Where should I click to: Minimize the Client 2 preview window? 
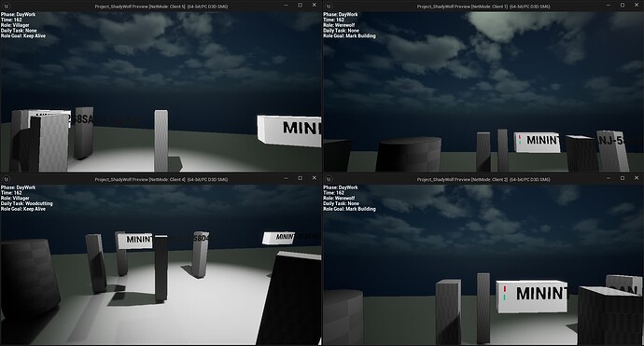pos(609,178)
